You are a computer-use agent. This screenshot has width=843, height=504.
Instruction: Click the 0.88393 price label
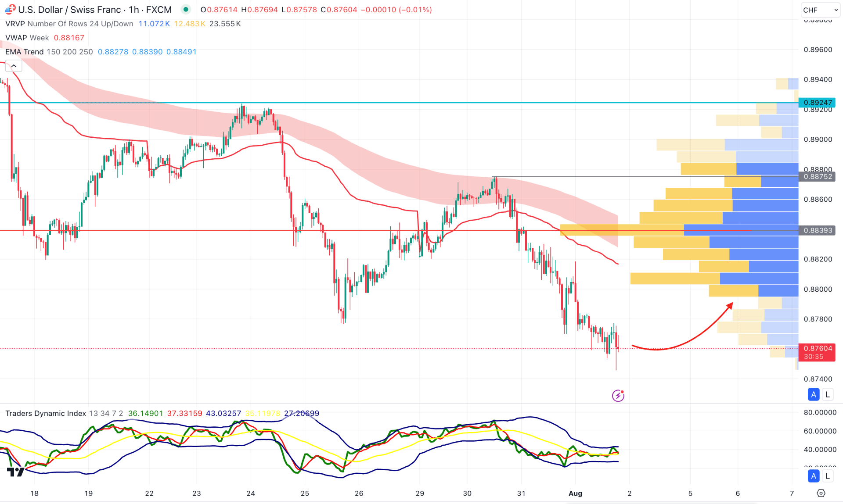(x=817, y=230)
